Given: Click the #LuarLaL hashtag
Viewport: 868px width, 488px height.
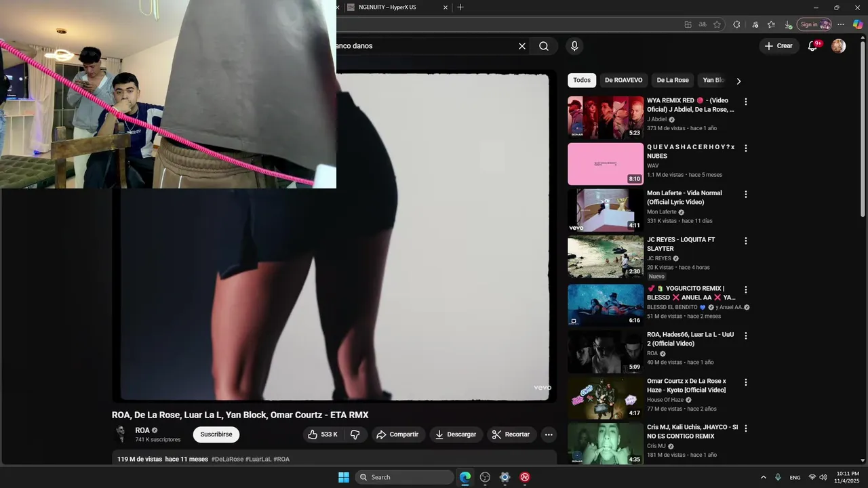Looking at the screenshot, I should coord(258,460).
